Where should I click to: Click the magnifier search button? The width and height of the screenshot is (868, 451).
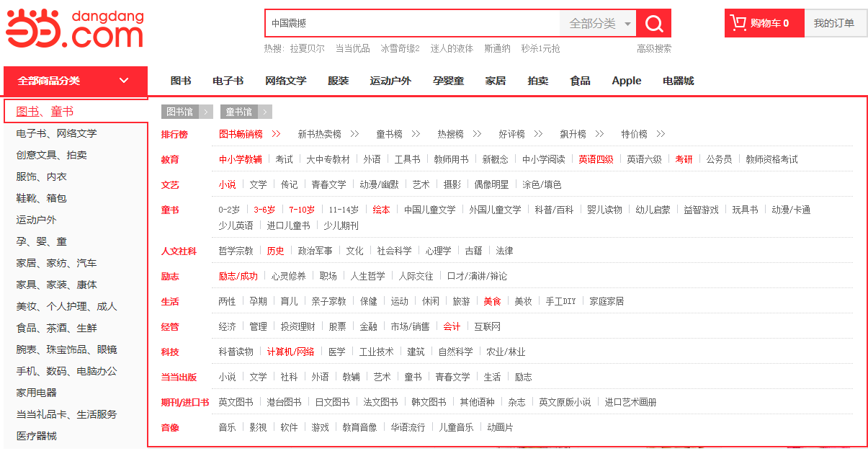653,24
